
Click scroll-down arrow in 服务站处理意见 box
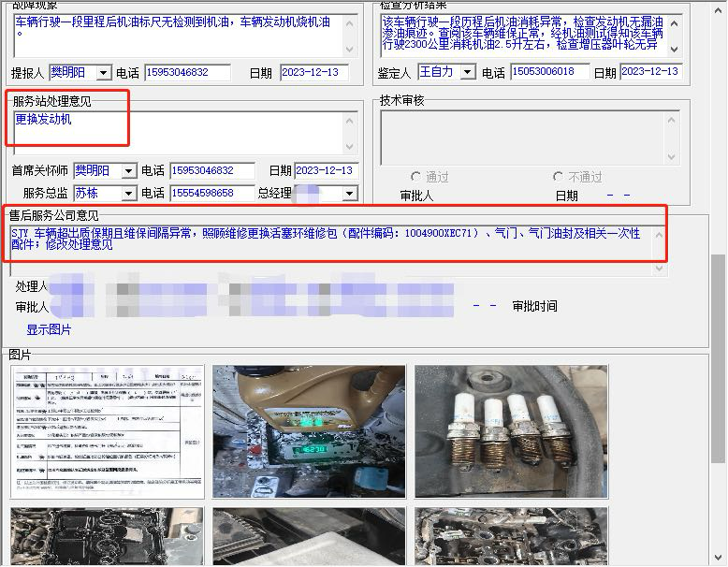[x=351, y=147]
